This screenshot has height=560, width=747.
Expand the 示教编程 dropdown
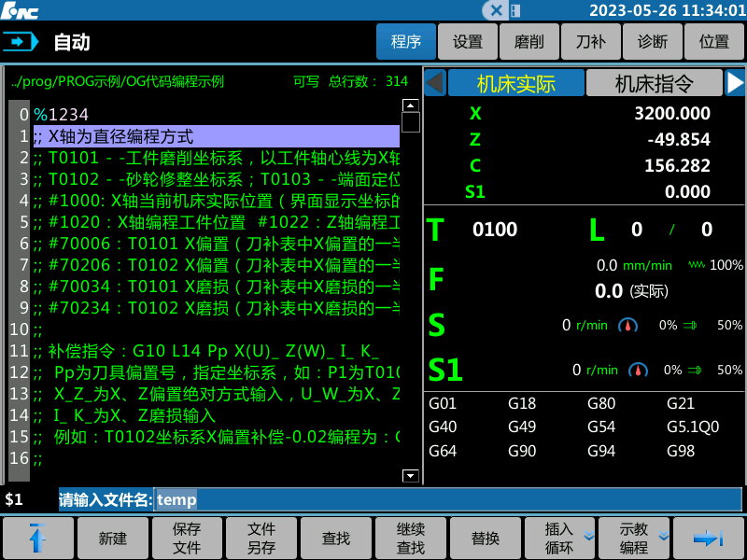click(x=663, y=538)
